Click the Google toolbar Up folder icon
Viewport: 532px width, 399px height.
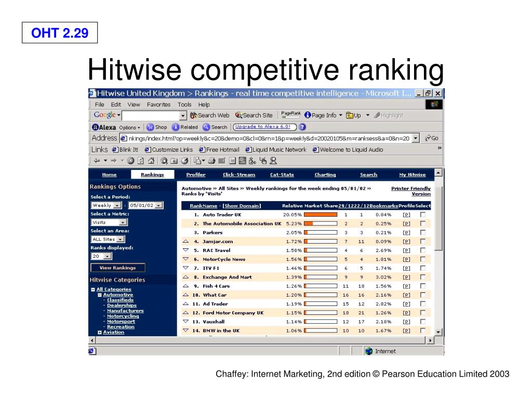click(x=350, y=115)
